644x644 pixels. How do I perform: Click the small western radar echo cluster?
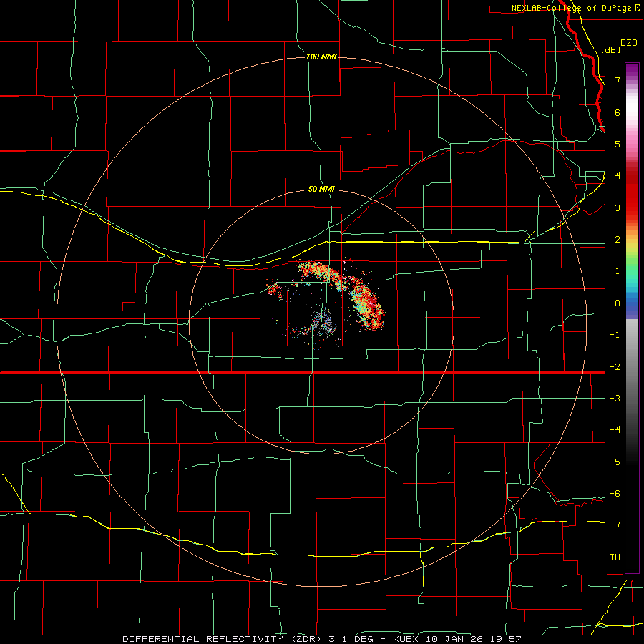[x=275, y=290]
